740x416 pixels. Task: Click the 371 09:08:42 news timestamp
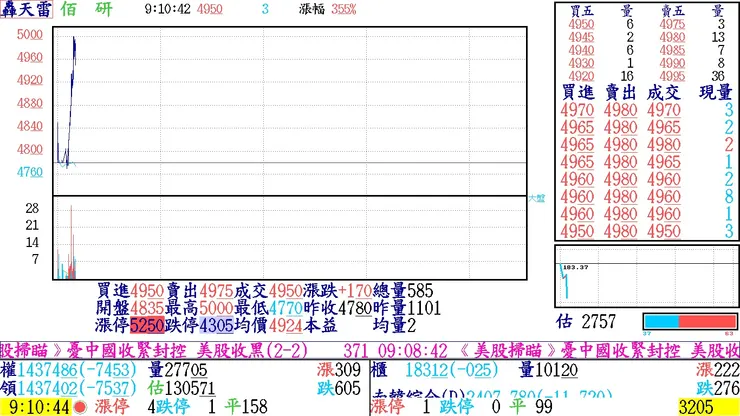coord(395,351)
